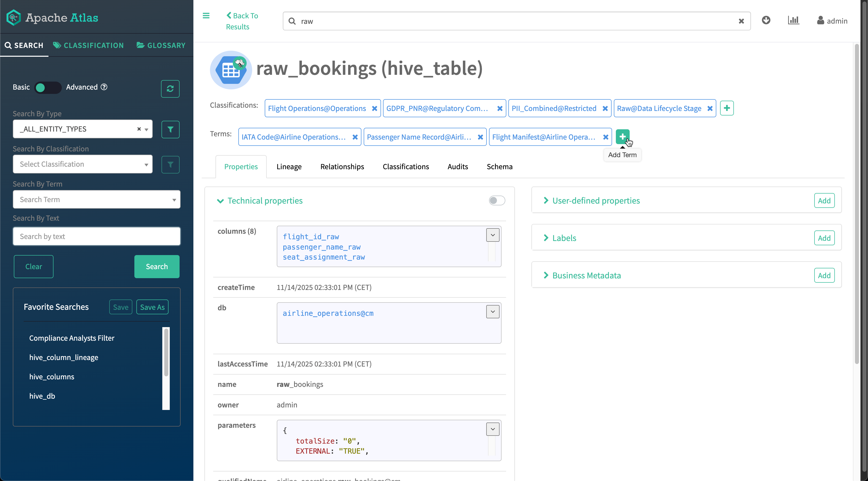
Task: Open the statistics bar chart icon
Action: 793,21
